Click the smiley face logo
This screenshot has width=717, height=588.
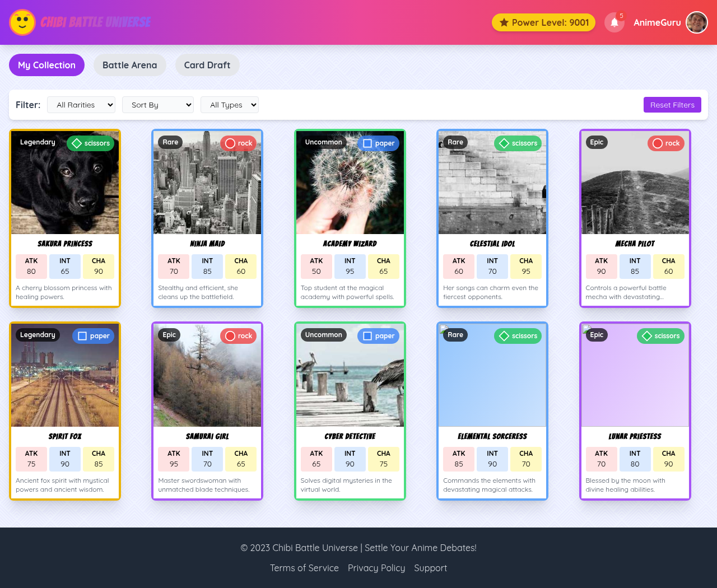(x=22, y=22)
